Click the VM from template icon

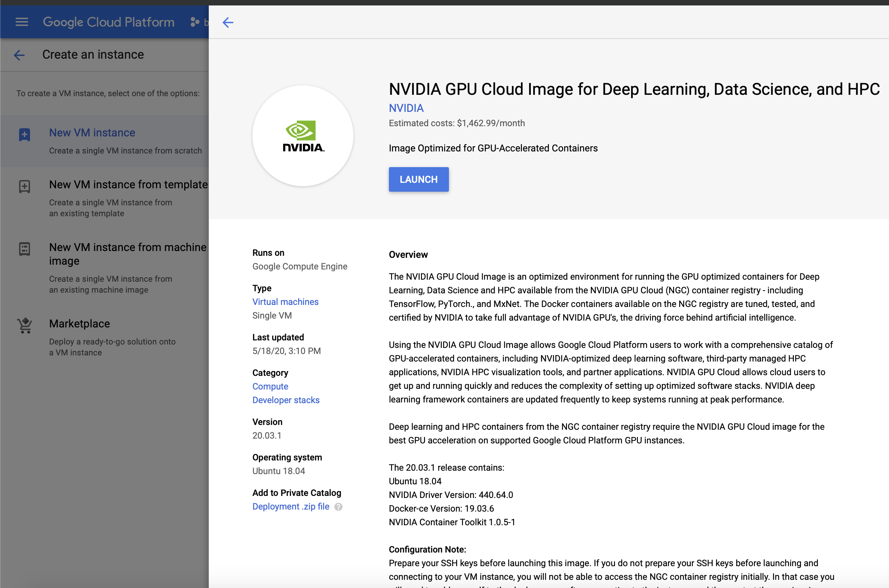coord(24,186)
